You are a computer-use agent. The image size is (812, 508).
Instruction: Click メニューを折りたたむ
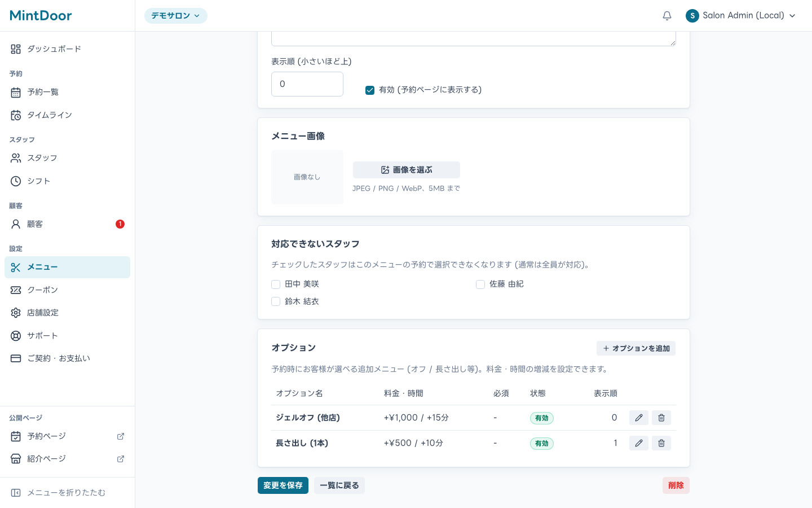(67, 493)
